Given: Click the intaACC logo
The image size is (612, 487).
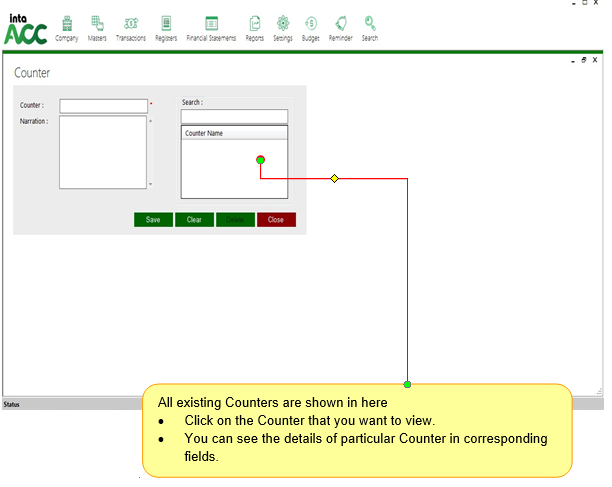Looking at the screenshot, I should pos(25,30).
